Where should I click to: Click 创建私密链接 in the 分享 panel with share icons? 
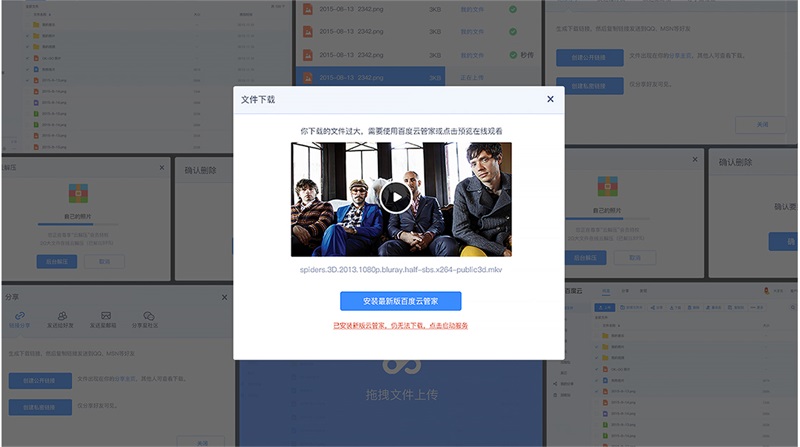[x=40, y=407]
